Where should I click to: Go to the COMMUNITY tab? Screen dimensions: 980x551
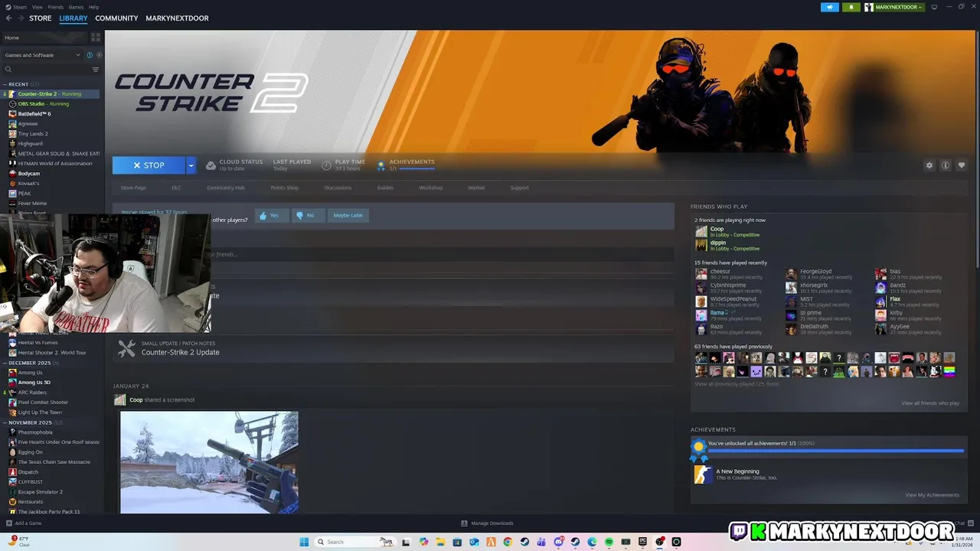(x=116, y=18)
